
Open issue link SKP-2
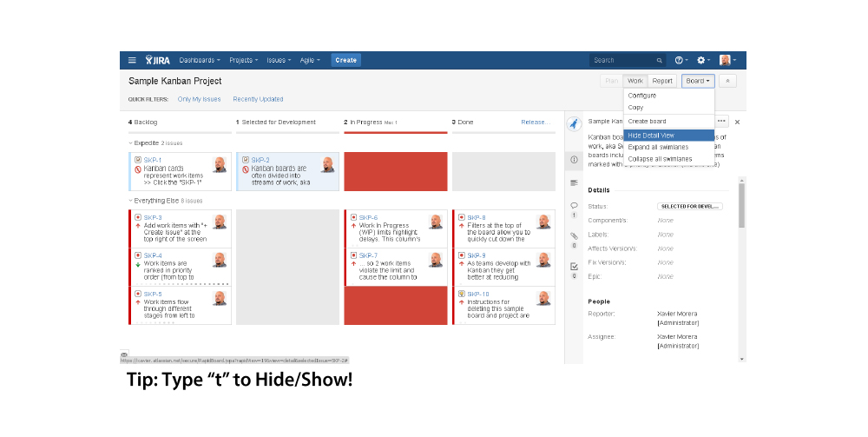tap(260, 160)
